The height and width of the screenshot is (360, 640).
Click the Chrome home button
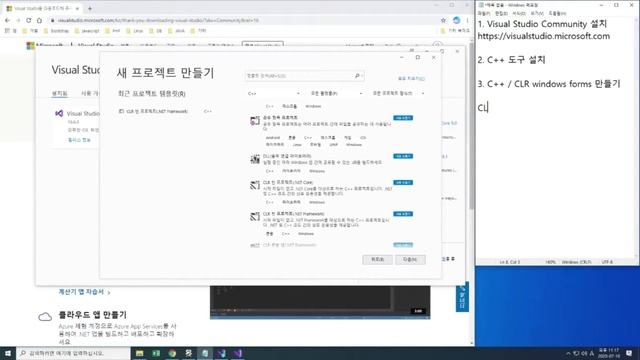pyautogui.click(x=39, y=20)
